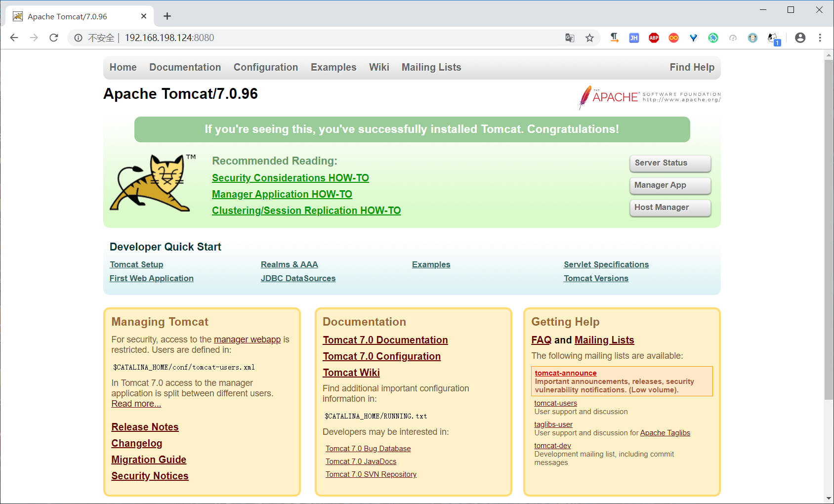Open the Security Notices link
The height and width of the screenshot is (504, 834).
click(x=150, y=476)
